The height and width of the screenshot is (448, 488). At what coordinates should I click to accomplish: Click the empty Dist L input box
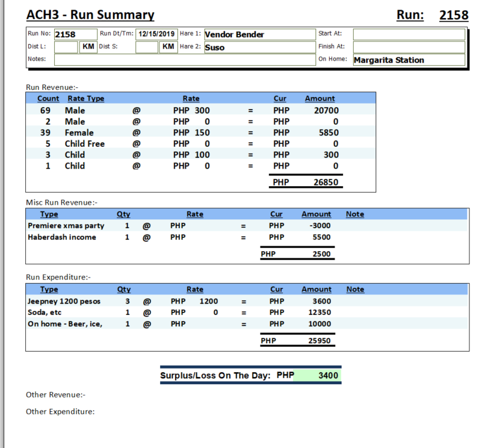[x=66, y=47]
